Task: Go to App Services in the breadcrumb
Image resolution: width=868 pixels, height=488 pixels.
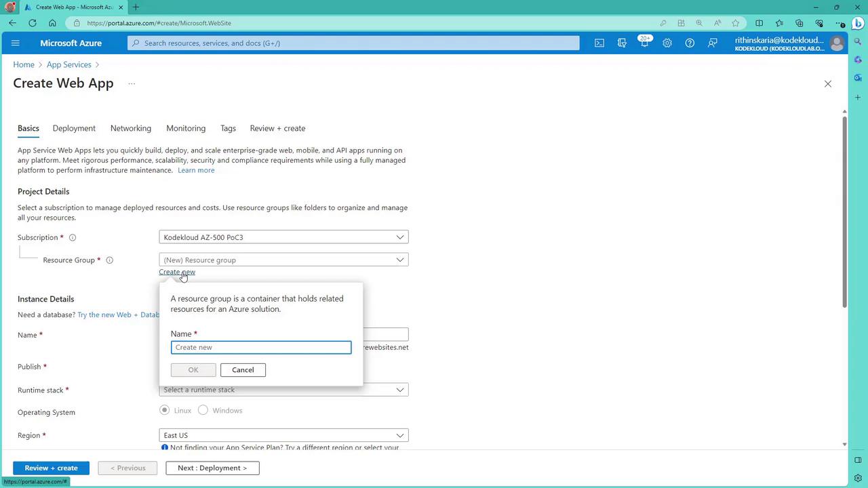Action: [69, 64]
